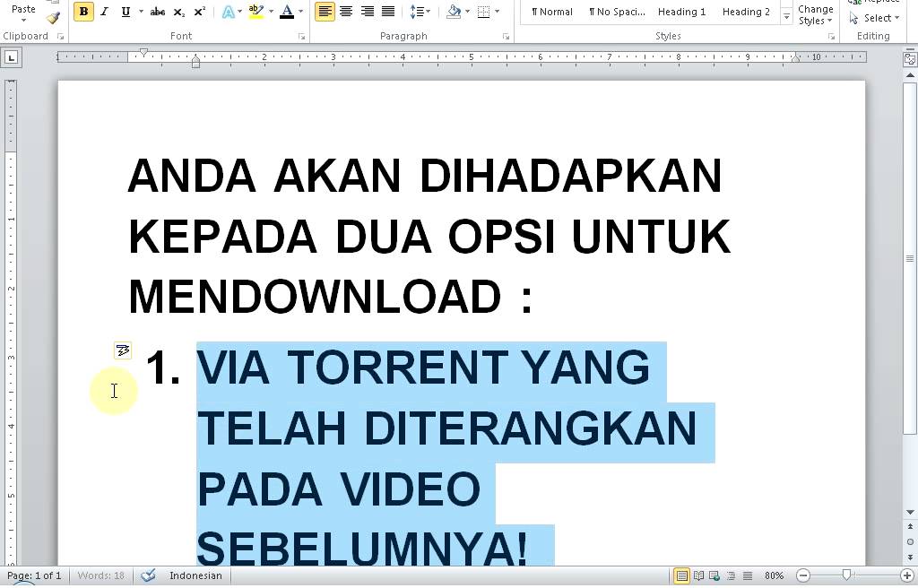Open Text Effects dropdown arrow
This screenshot has height=588, width=918.
point(240,11)
